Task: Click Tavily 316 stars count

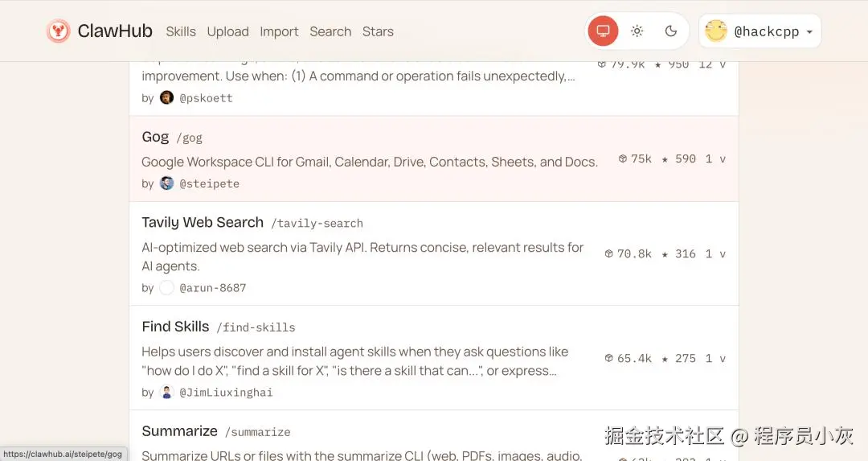Action: pyautogui.click(x=686, y=253)
